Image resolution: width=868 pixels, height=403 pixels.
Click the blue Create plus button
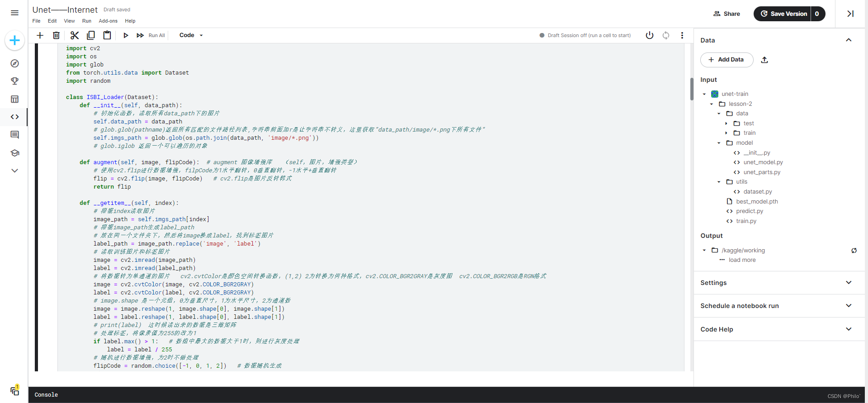(14, 40)
